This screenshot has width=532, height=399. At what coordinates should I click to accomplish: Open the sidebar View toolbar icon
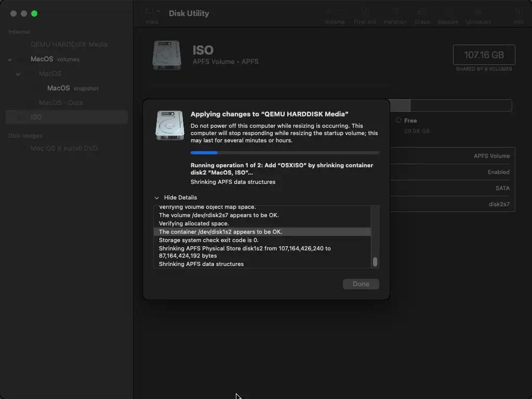click(149, 10)
